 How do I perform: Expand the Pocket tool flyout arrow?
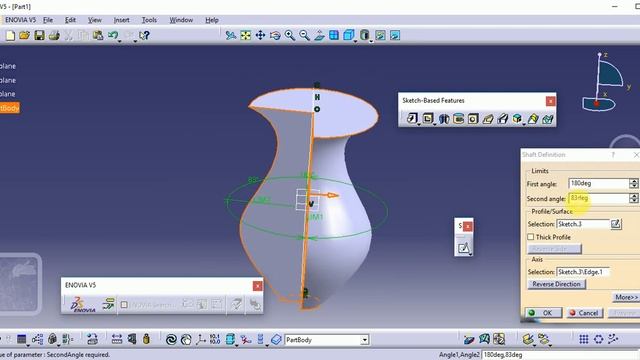pyautogui.click(x=434, y=124)
